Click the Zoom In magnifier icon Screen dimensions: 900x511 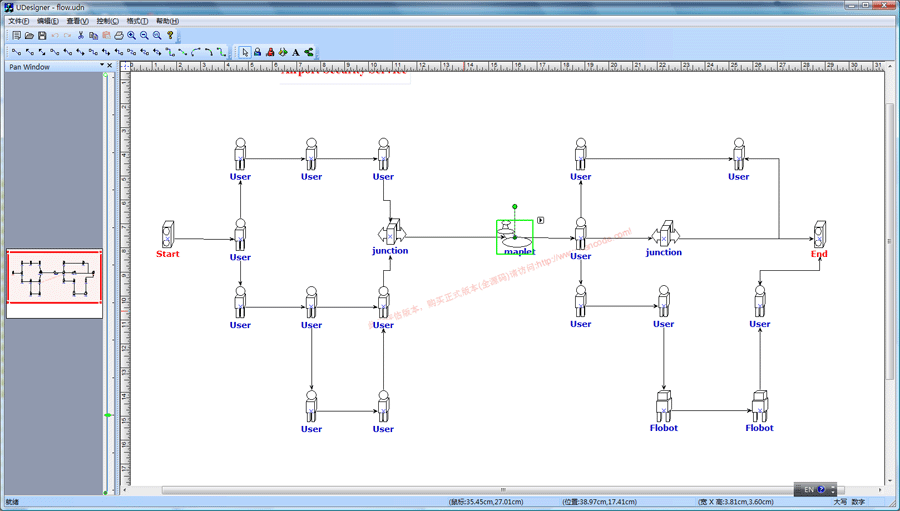click(x=132, y=36)
